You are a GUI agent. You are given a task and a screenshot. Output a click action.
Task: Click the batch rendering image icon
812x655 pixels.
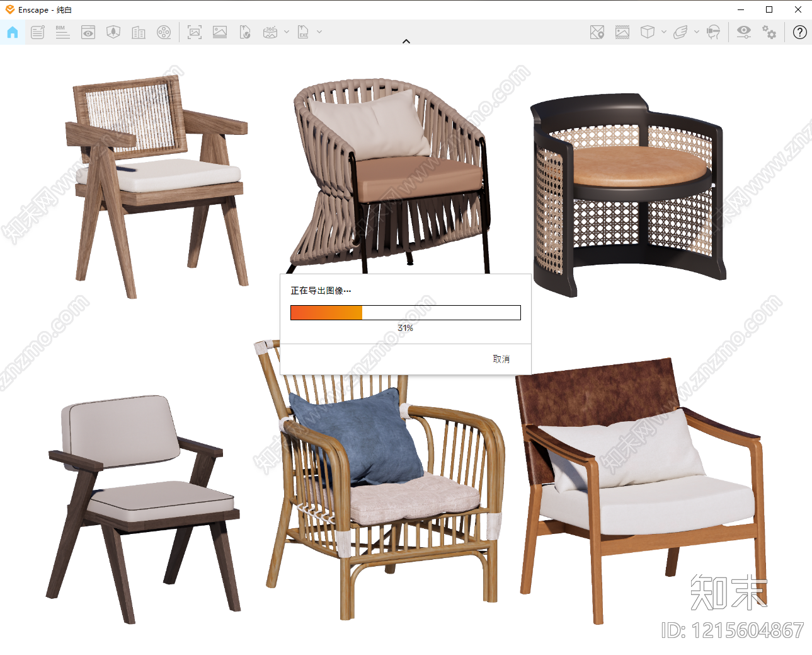pyautogui.click(x=220, y=32)
